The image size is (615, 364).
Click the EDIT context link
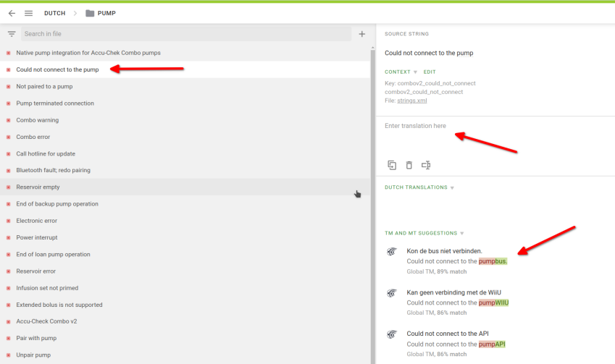(x=430, y=72)
